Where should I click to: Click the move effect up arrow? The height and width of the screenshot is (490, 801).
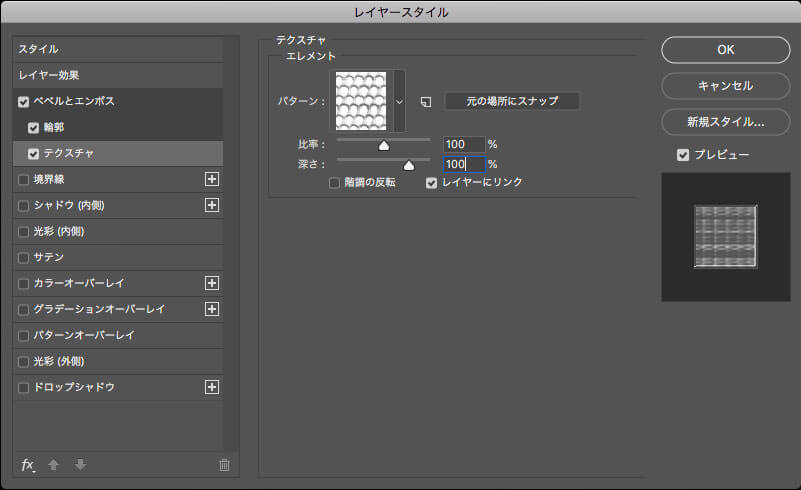click(54, 465)
